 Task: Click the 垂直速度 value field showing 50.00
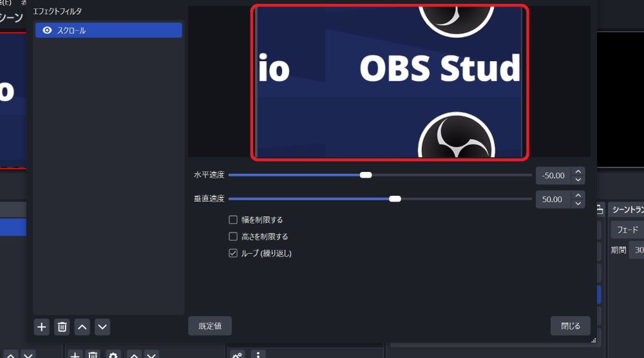553,200
